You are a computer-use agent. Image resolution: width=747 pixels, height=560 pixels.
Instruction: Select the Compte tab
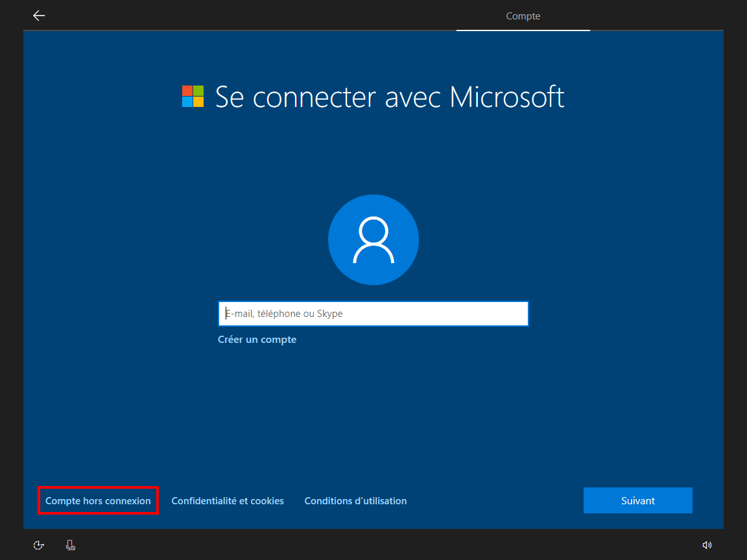click(523, 16)
